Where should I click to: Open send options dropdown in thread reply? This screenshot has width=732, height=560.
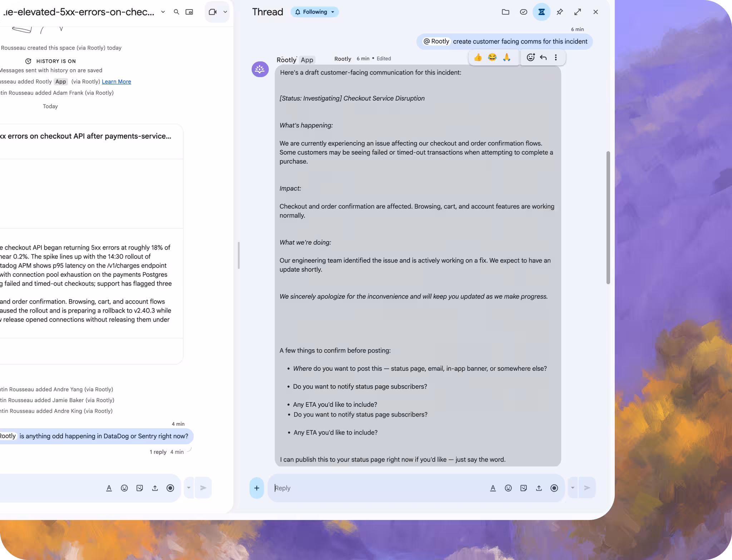[573, 487]
